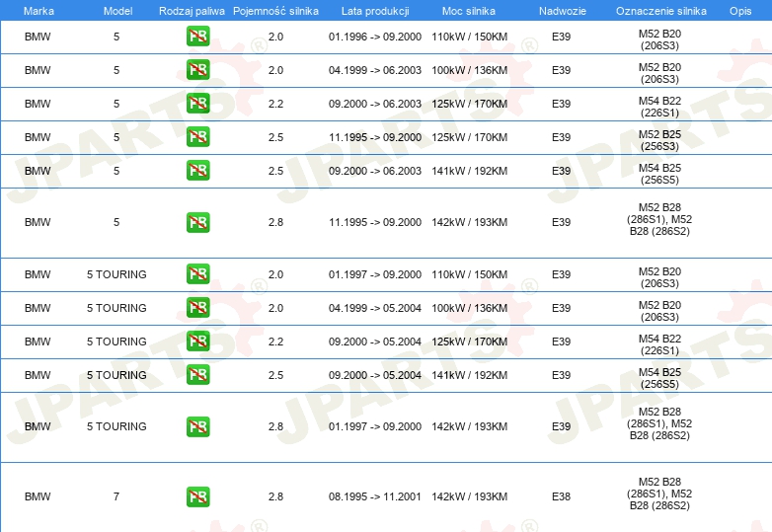Click the Pojemność silnika column header

[275, 11]
